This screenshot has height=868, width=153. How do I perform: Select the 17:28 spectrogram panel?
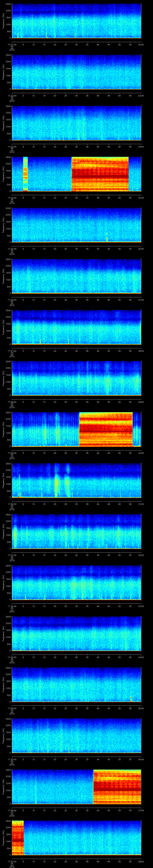point(76,378)
